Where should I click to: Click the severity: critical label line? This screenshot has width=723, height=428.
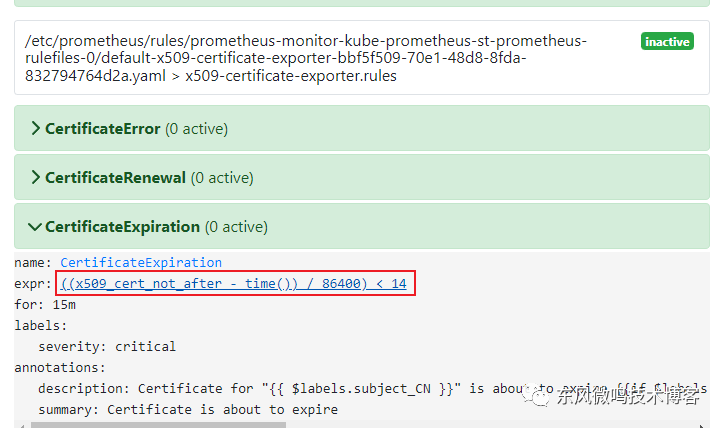107,346
